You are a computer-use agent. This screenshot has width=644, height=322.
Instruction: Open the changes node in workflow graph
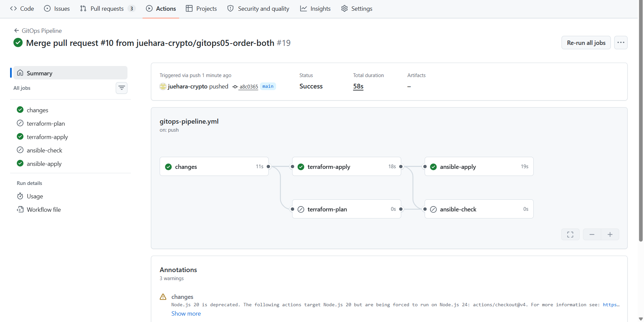click(214, 167)
